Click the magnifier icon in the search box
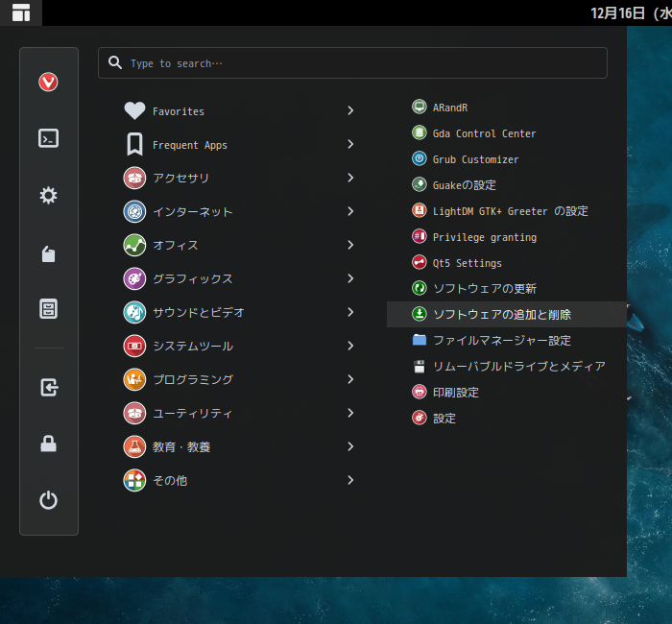 pos(115,62)
